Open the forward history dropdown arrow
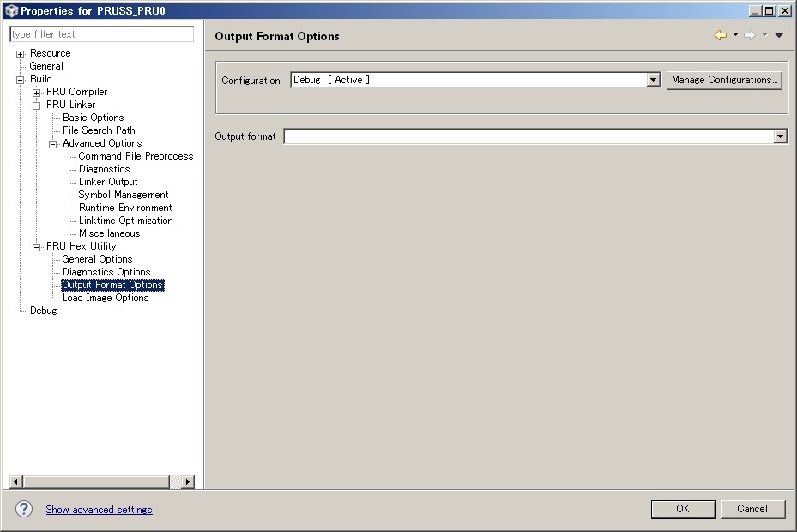The image size is (797, 532). click(765, 35)
